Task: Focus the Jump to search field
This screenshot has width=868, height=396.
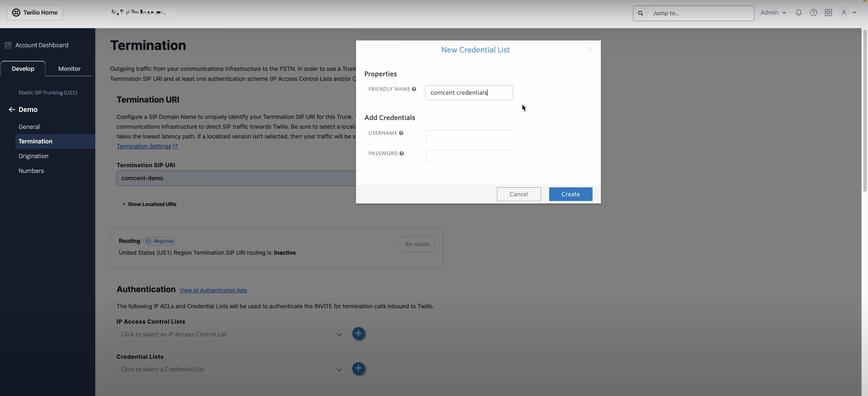Action: [701, 13]
